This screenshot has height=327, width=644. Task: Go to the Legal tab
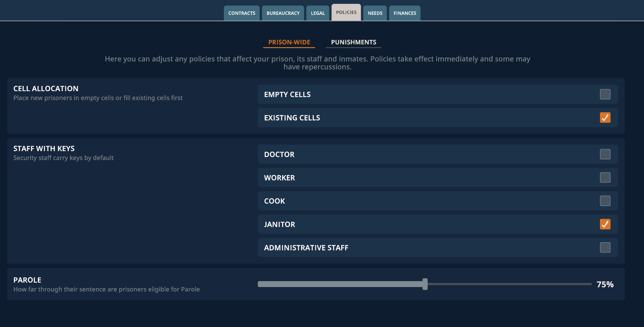[318, 13]
